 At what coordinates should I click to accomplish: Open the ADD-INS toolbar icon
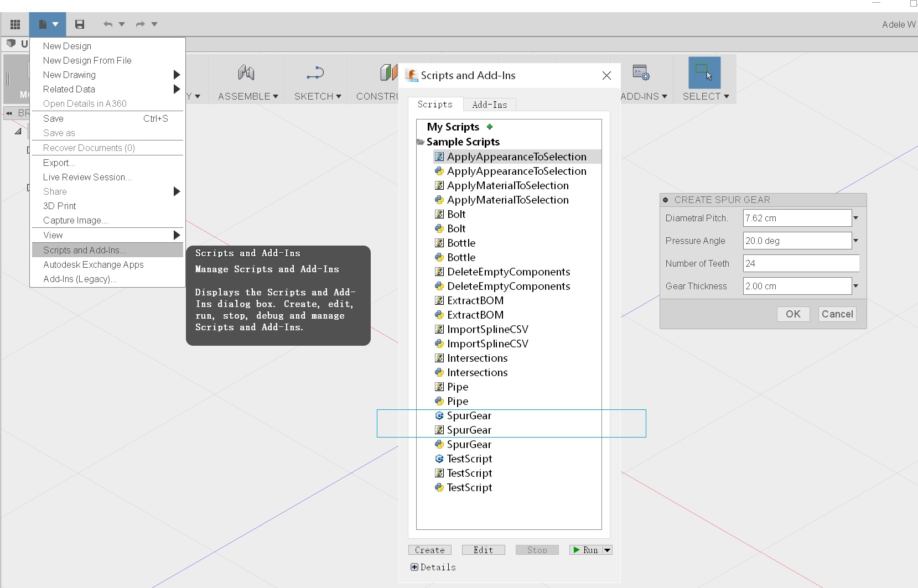pyautogui.click(x=640, y=72)
